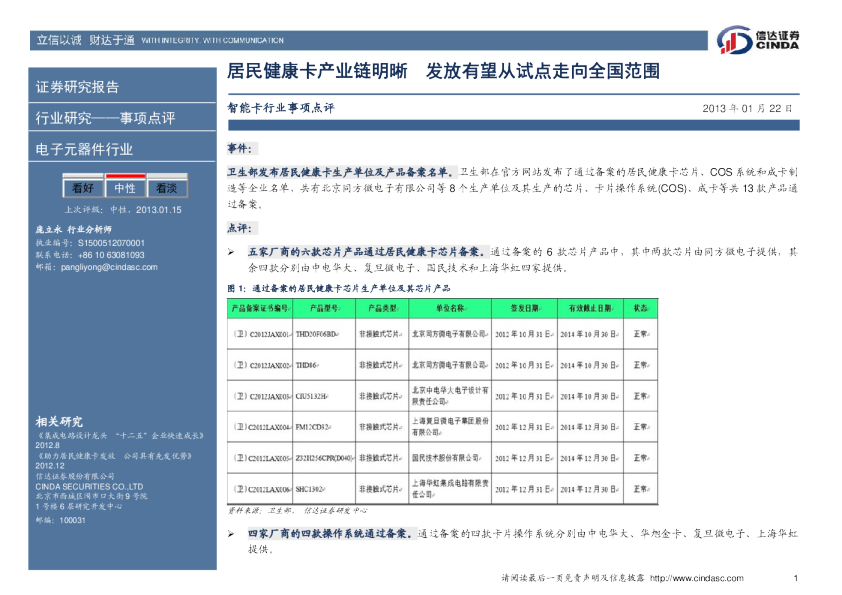The width and height of the screenshot is (842, 595).
Task: Click the red indicator bar above 中性
Action: pos(124,174)
